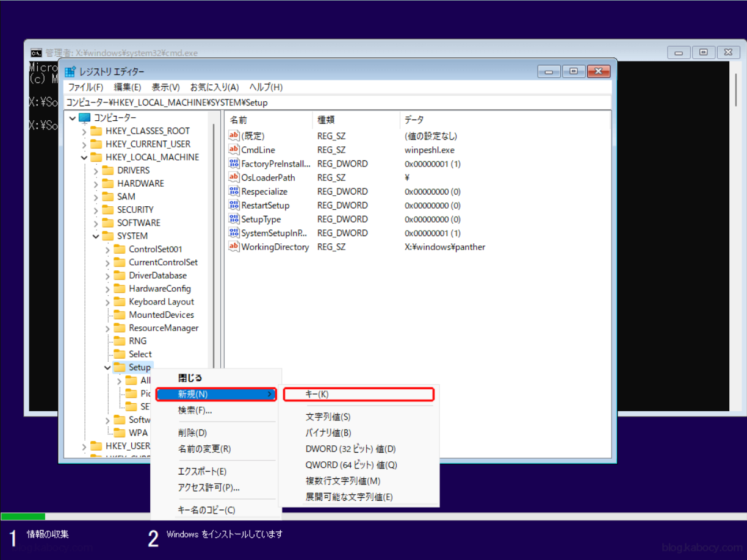This screenshot has width=747, height=560.
Task: Click the DWORD icon beside RestartSetup
Action: (x=234, y=206)
